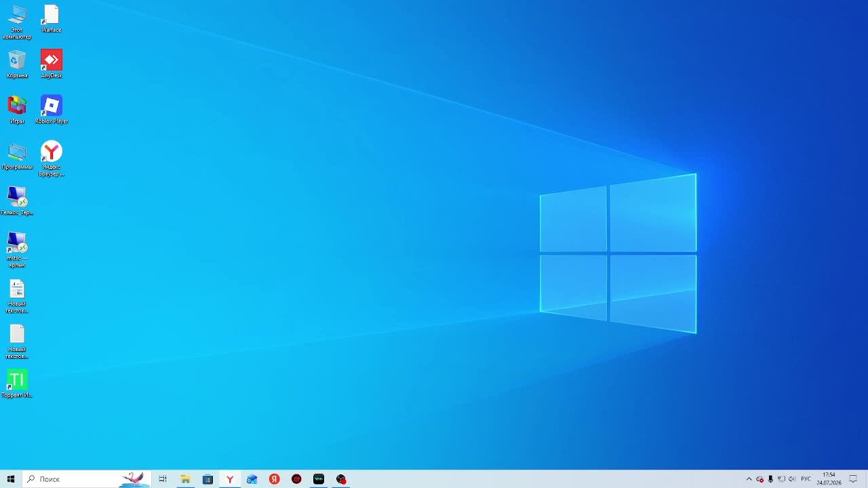Click the Поиск taskbar search box
Image resolution: width=868 pixels, height=488 pixels.
pyautogui.click(x=86, y=479)
